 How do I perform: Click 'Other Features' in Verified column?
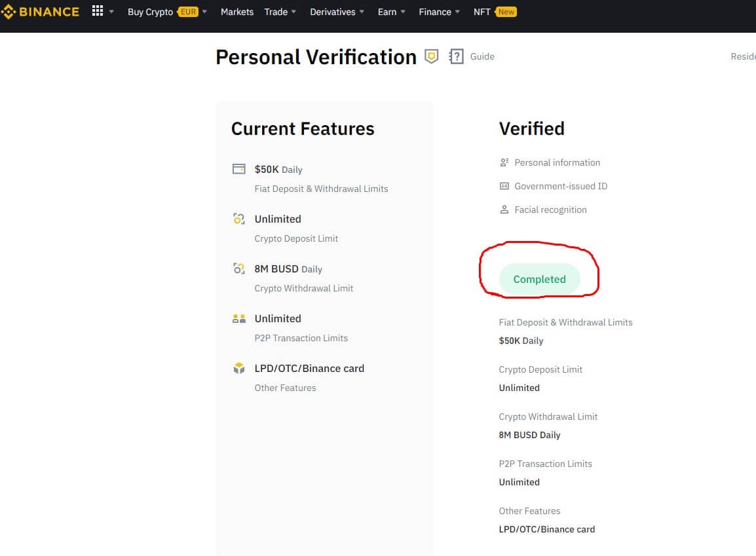(x=529, y=511)
